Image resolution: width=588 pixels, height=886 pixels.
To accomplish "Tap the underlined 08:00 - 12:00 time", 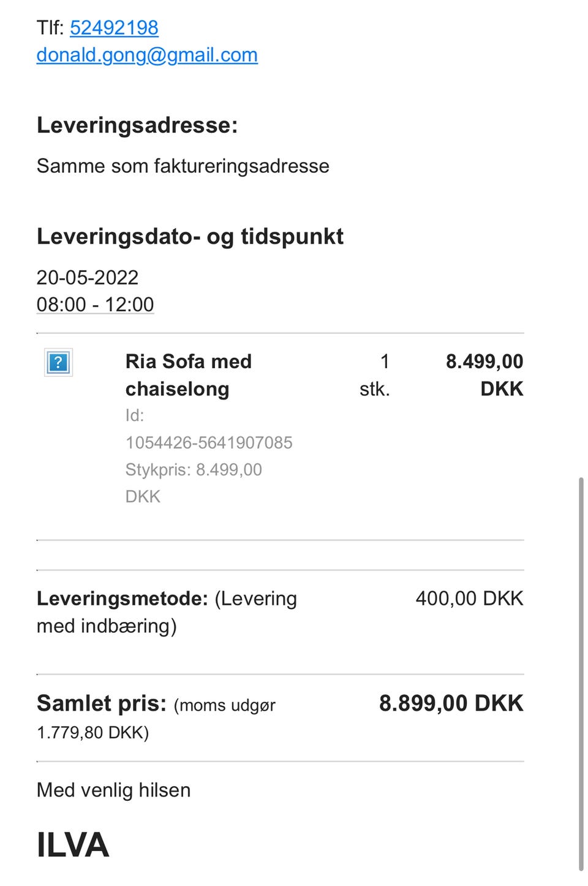I will 95,305.
